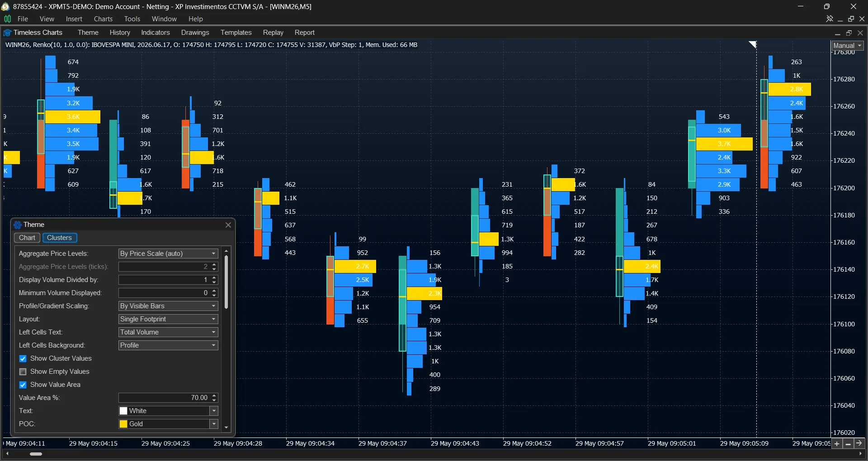Click Theme panel scroll down arrow
868x461 pixels.
tap(226, 427)
